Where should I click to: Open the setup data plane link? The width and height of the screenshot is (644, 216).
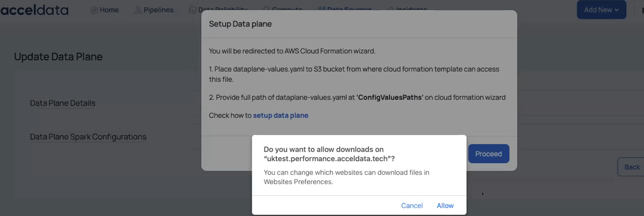(x=281, y=116)
